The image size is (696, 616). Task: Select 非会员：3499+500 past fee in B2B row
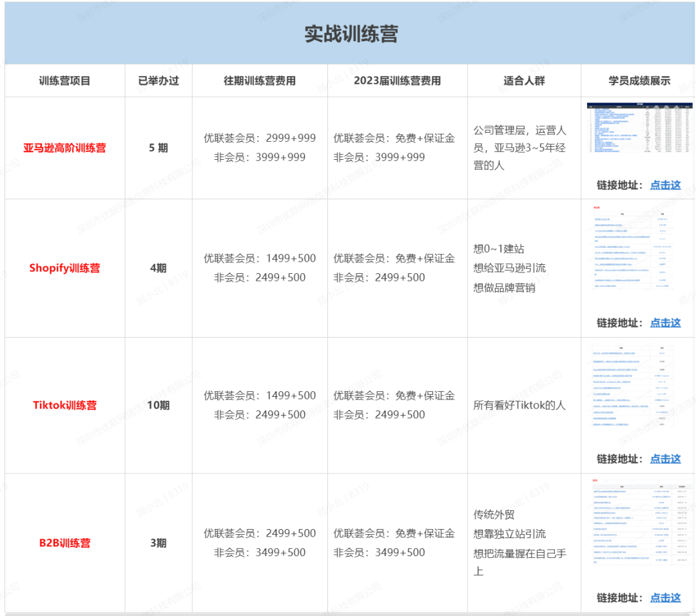click(x=260, y=553)
